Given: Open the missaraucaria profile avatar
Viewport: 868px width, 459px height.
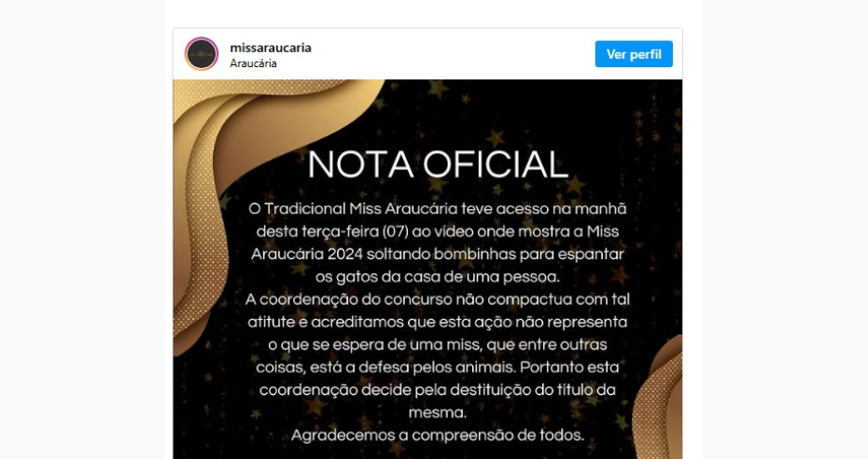Looking at the screenshot, I should coord(202,53).
